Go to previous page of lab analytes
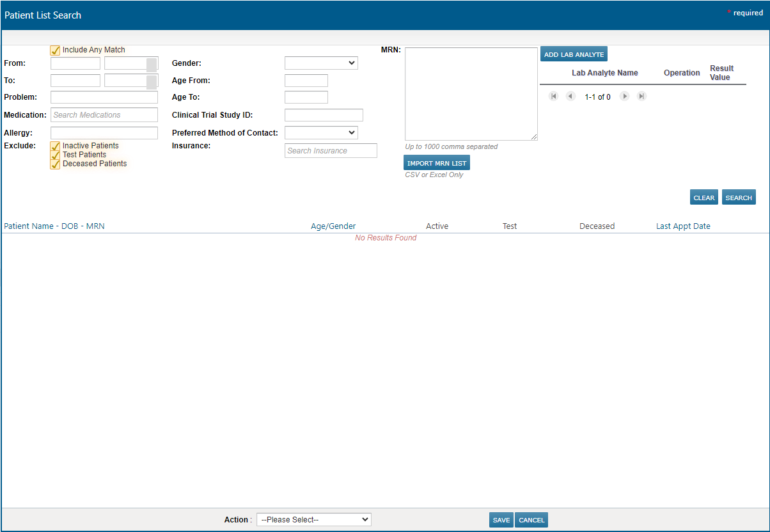 pos(570,96)
